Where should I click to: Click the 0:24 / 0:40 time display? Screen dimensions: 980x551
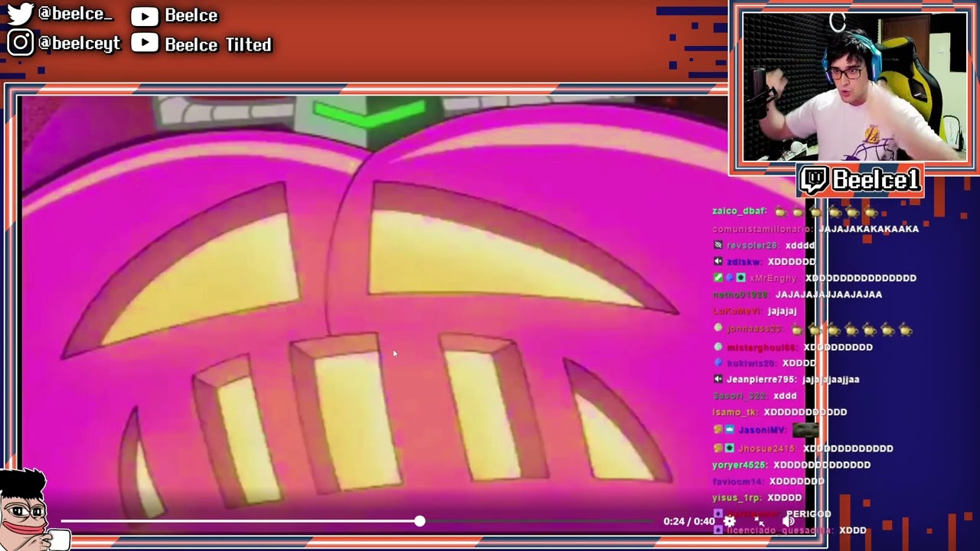pos(689,521)
